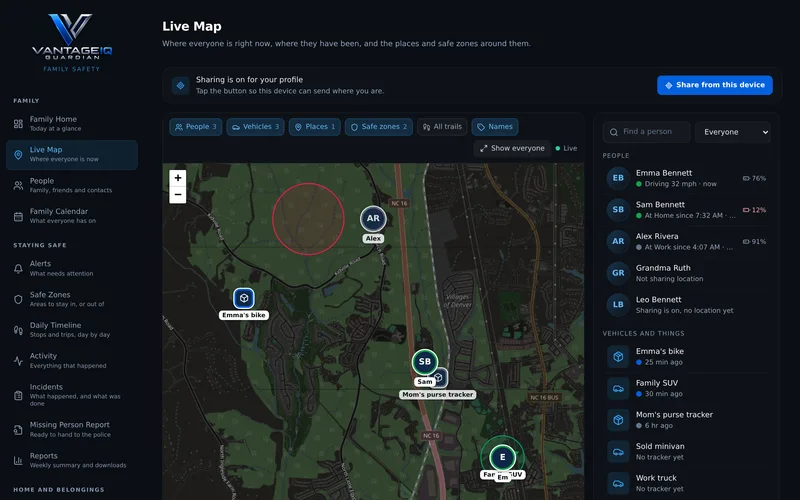Open Family Home in the sidebar
Viewport: 800px width, 500px height.
(72, 123)
